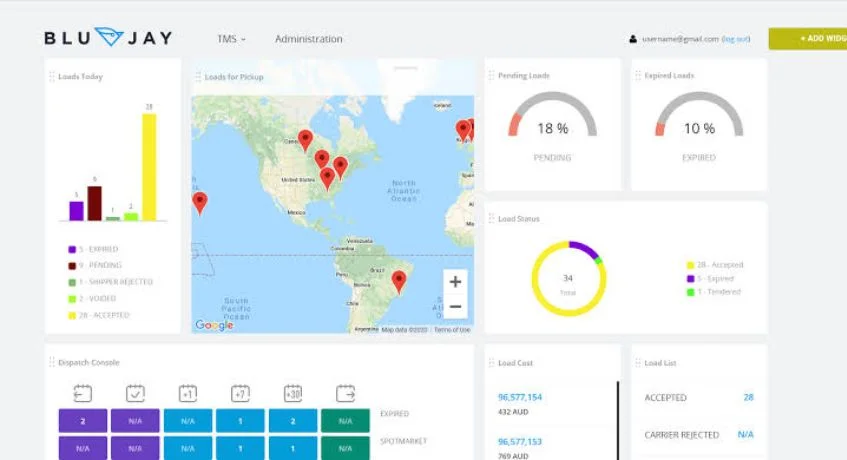Click the +7 days calendar icon

point(240,393)
